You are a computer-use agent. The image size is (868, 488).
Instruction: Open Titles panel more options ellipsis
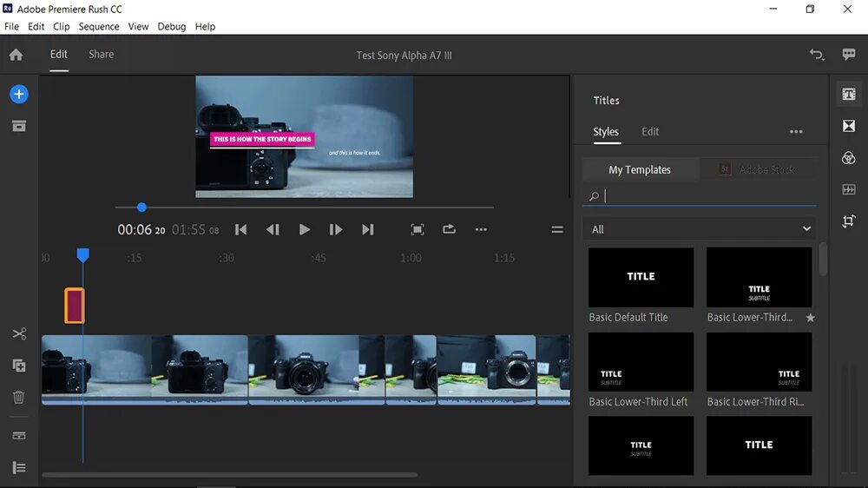coord(796,132)
